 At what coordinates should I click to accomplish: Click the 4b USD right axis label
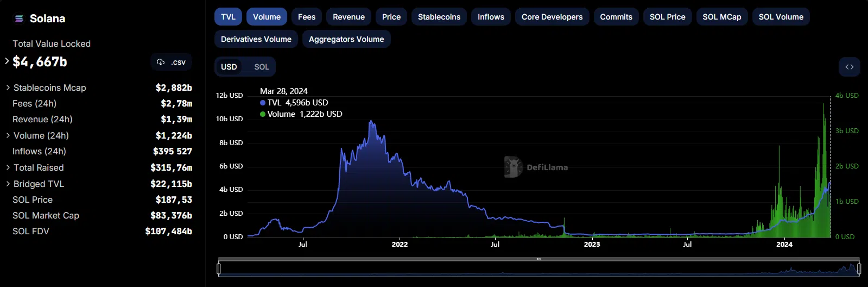pyautogui.click(x=847, y=95)
